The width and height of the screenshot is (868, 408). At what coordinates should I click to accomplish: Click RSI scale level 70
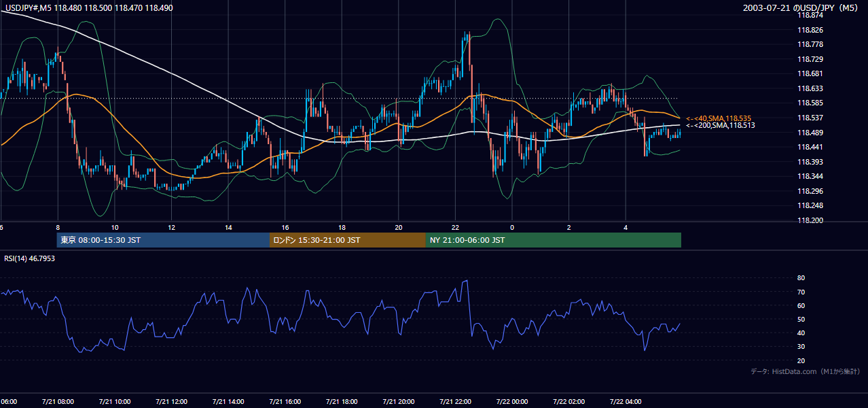(x=801, y=292)
